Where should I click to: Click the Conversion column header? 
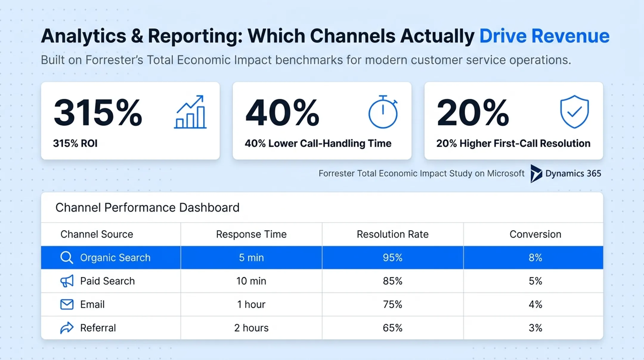[x=535, y=234]
